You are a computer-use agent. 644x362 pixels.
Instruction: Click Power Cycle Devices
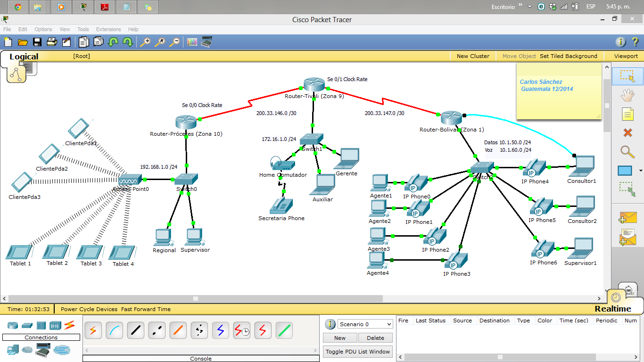coord(89,309)
